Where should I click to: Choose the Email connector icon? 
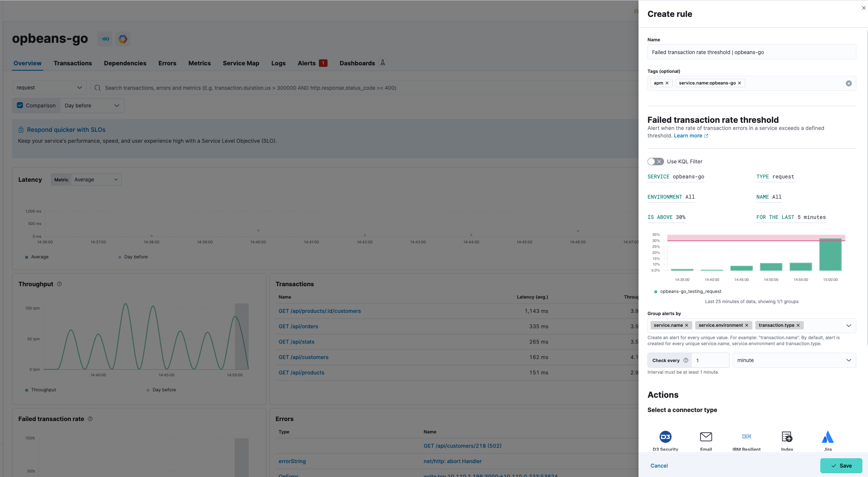coord(706,437)
